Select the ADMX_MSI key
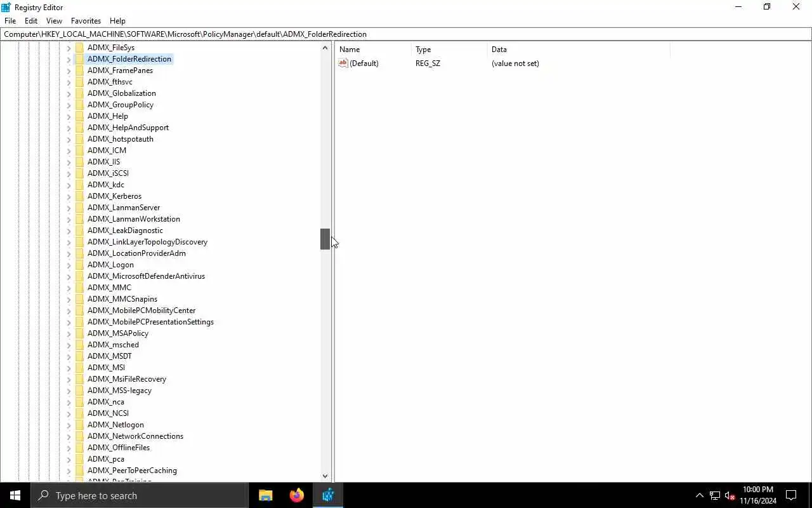812x508 pixels. point(106,368)
